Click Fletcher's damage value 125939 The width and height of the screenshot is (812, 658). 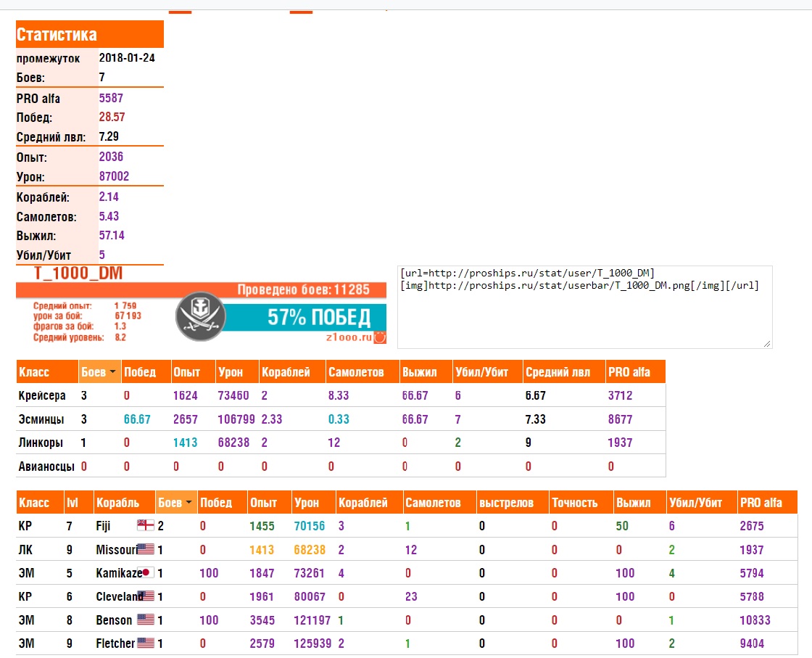click(312, 643)
